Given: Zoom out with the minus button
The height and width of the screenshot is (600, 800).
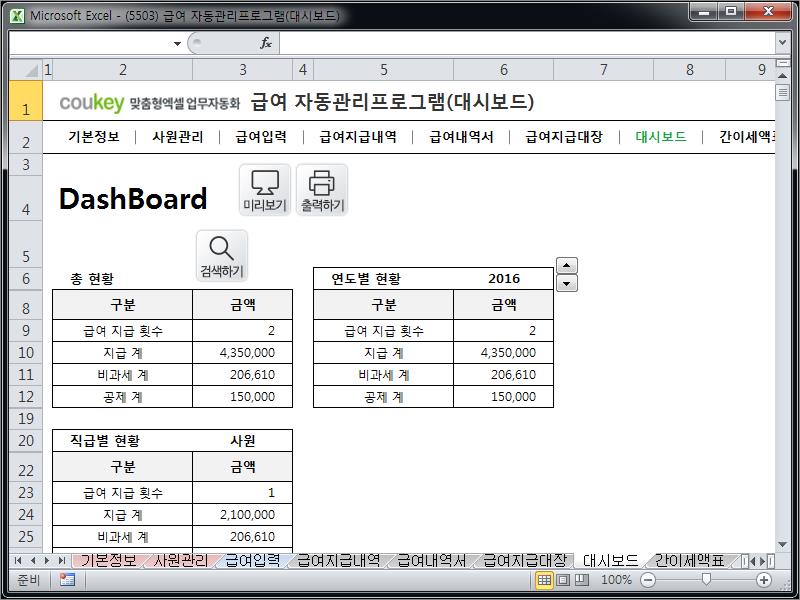Looking at the screenshot, I should 648,580.
